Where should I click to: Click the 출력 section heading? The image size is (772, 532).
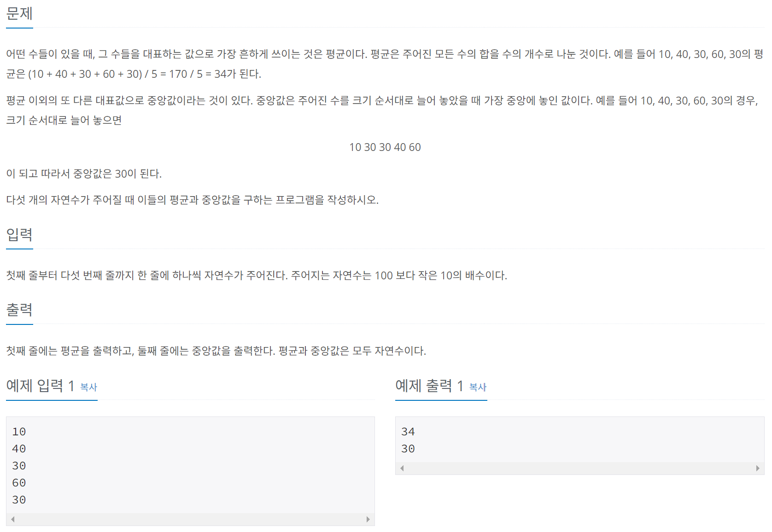click(19, 310)
